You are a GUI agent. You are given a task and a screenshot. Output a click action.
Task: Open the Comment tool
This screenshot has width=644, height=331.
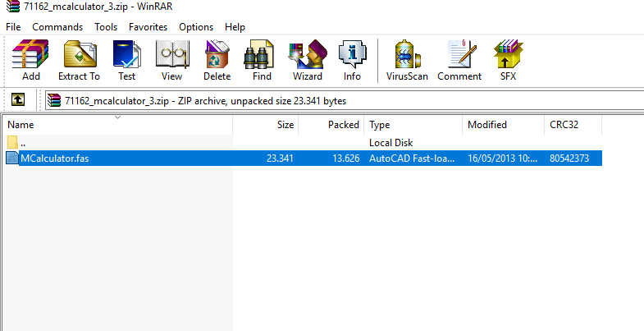[x=459, y=61]
